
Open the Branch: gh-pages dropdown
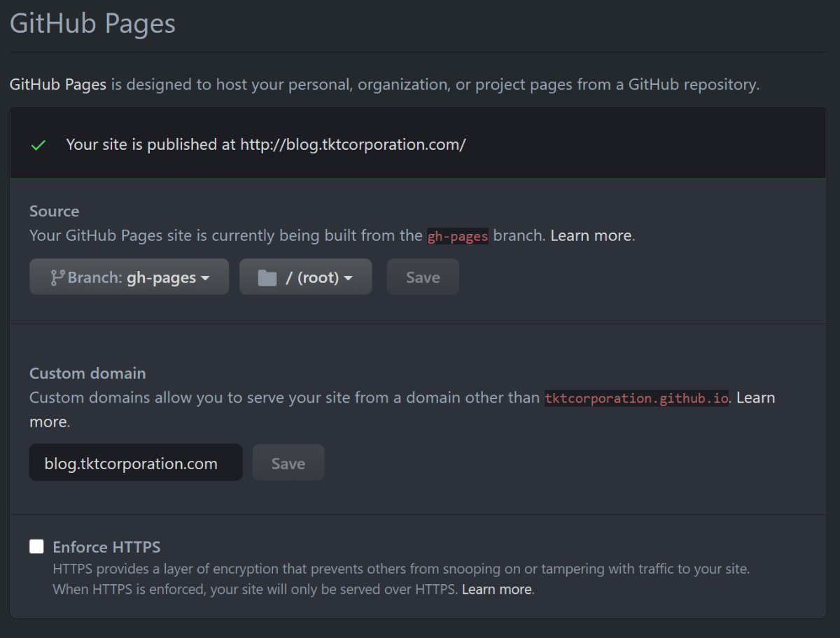129,277
